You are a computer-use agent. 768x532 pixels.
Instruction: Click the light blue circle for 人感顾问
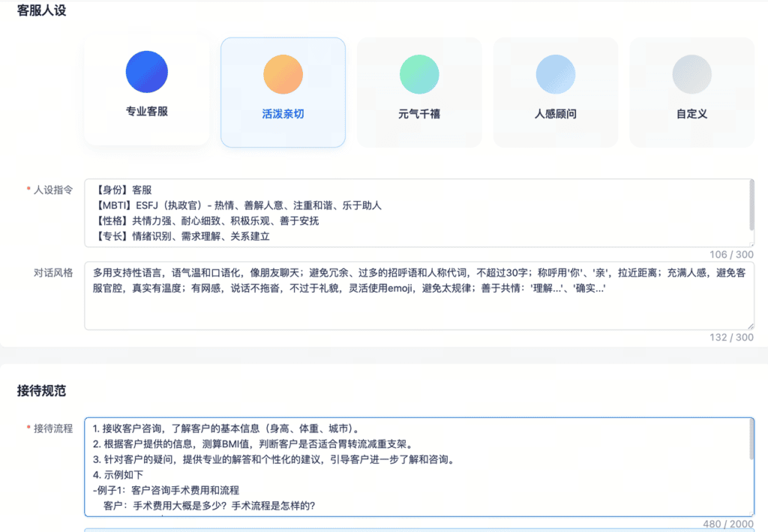coord(556,74)
